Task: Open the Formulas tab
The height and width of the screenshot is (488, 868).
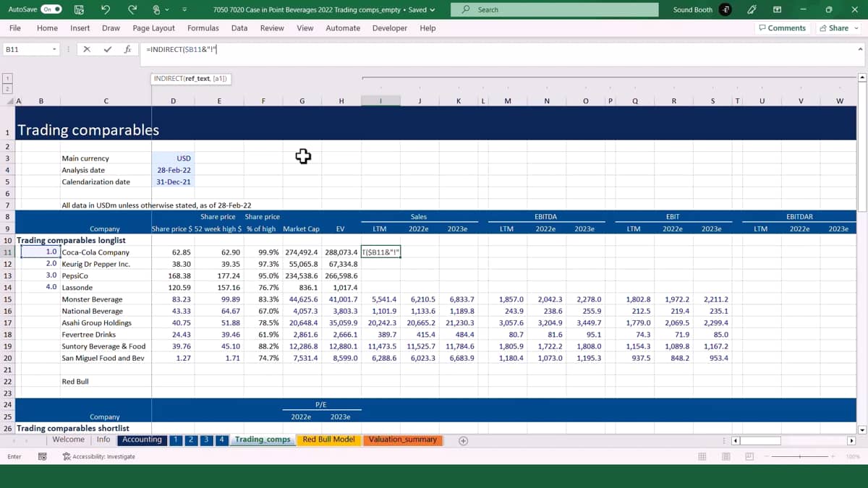Action: tap(203, 28)
